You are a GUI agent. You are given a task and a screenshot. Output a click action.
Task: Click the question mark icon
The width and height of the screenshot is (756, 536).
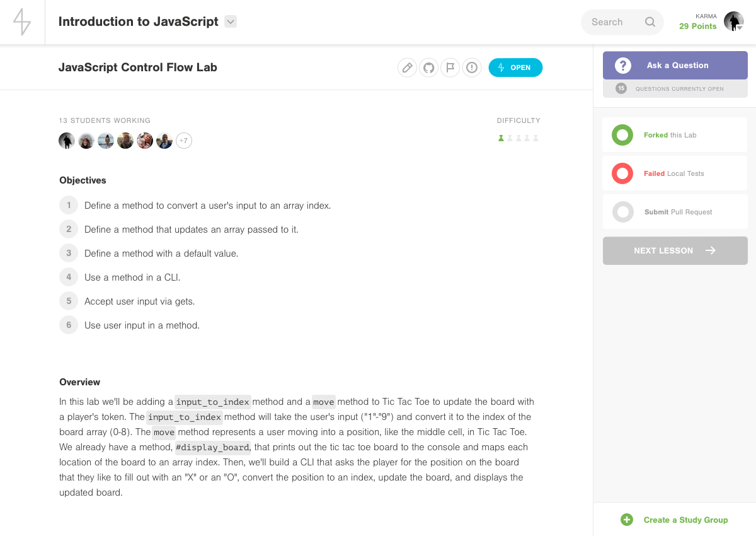click(623, 66)
